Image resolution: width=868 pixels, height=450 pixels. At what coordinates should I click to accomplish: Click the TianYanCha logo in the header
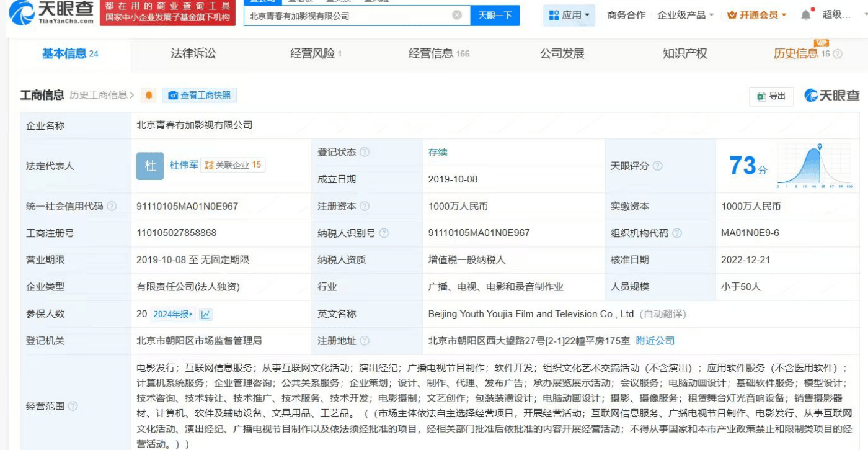52,13
